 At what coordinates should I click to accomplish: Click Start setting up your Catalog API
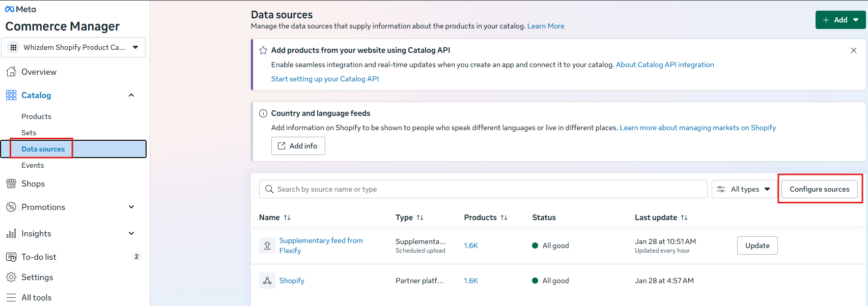[325, 79]
